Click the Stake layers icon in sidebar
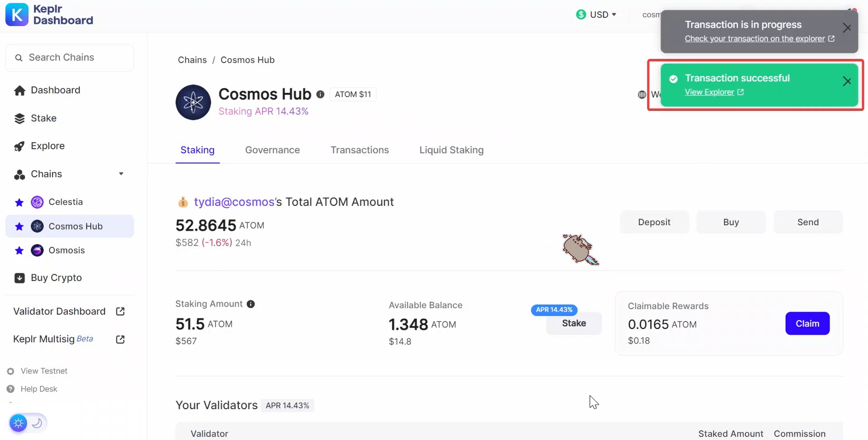 [20, 119]
